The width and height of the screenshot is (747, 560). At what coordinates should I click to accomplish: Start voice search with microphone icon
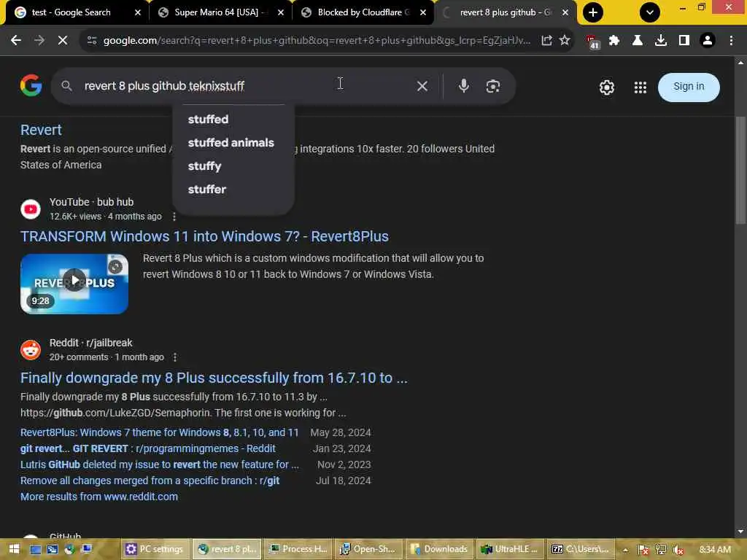[463, 86]
